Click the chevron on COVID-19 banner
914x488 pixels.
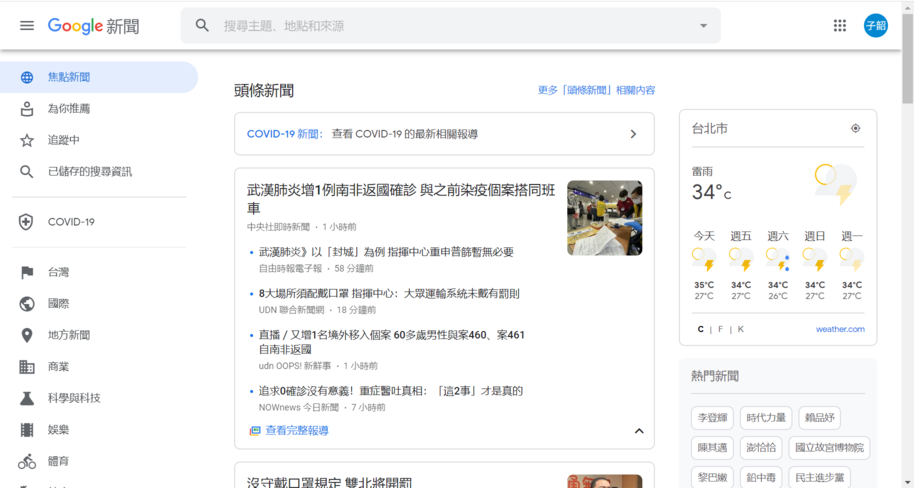point(634,134)
